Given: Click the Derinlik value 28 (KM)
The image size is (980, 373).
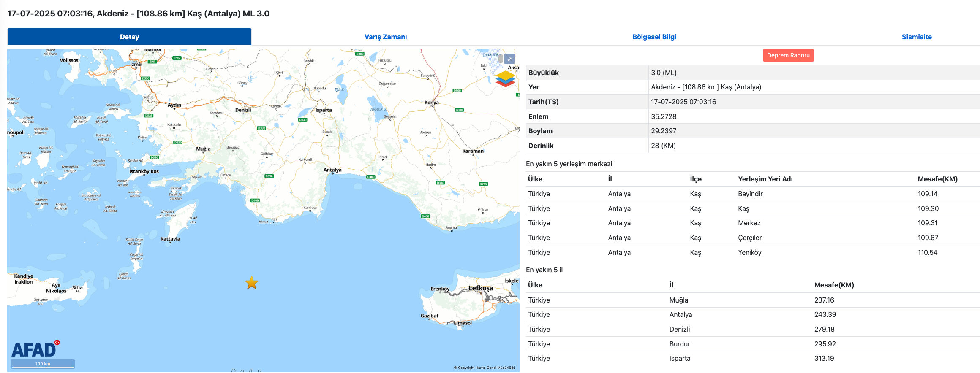Looking at the screenshot, I should click(x=663, y=146).
